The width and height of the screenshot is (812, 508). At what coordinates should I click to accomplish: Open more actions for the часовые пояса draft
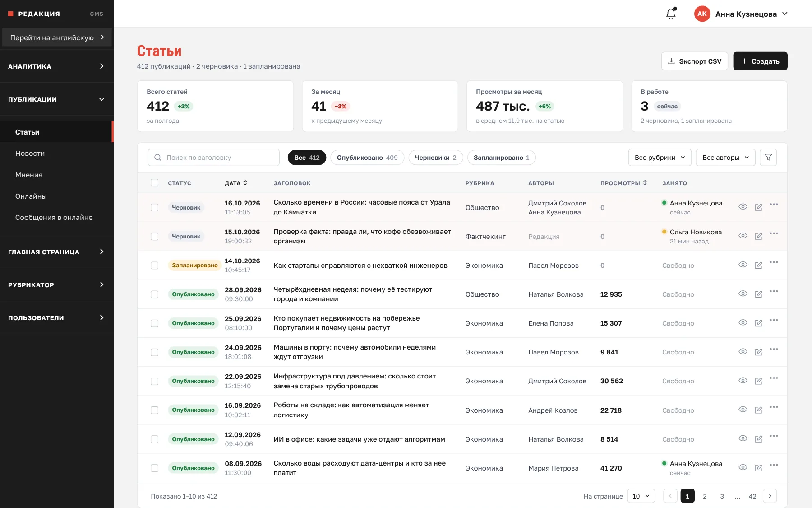[x=774, y=205]
